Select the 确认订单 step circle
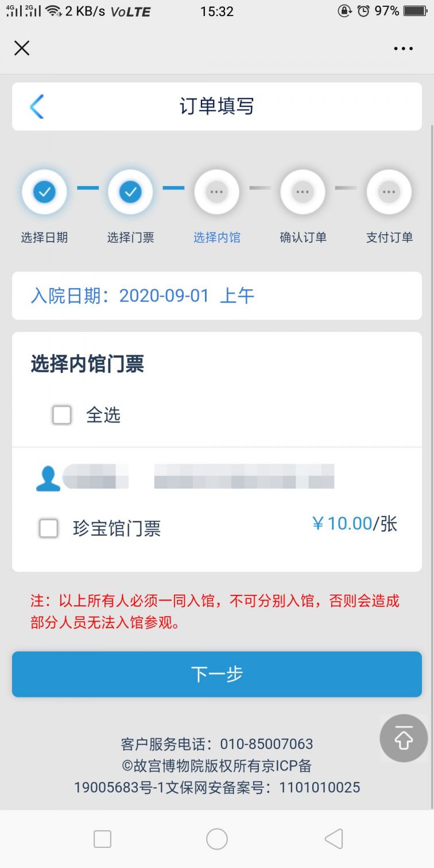Image resolution: width=434 pixels, height=868 pixels. (x=303, y=192)
